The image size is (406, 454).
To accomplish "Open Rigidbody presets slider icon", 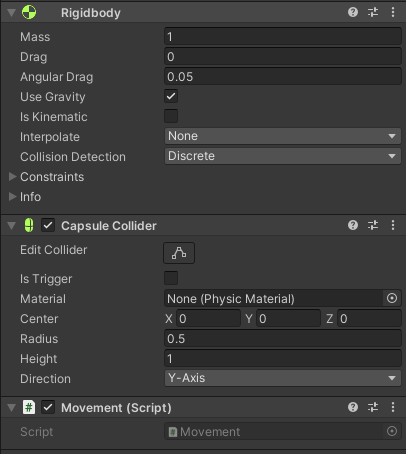I will pos(373,12).
